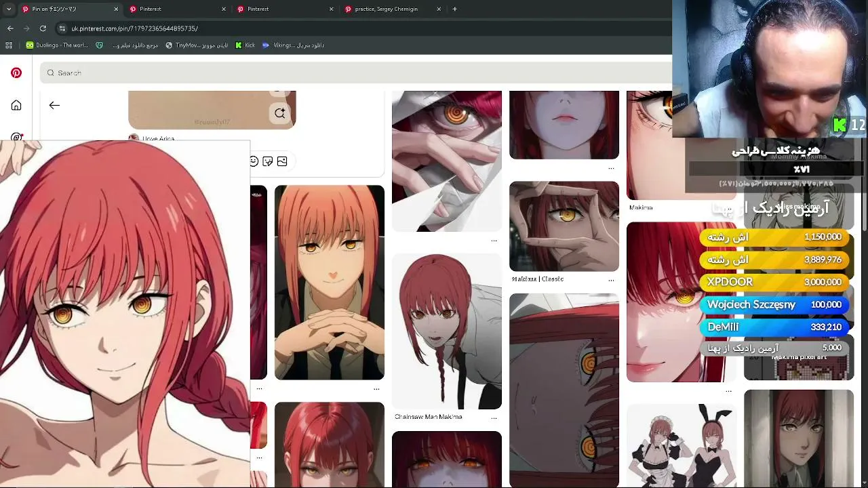Open the Vikings bookmark
This screenshot has width=868, height=488.
(293, 45)
